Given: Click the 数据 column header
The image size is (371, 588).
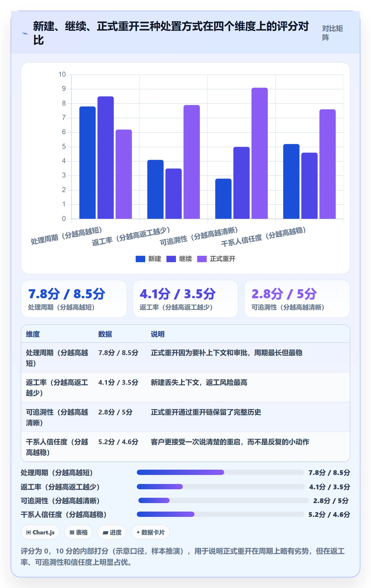Looking at the screenshot, I should (105, 334).
